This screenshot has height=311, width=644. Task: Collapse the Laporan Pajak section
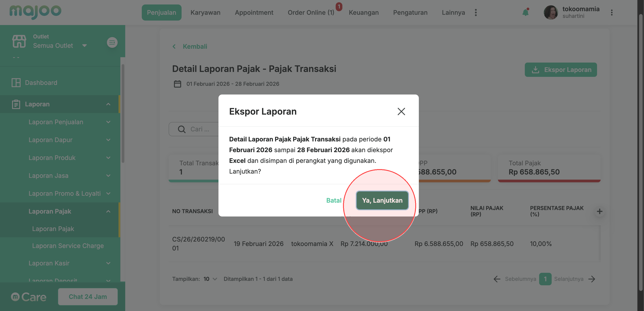point(108,212)
